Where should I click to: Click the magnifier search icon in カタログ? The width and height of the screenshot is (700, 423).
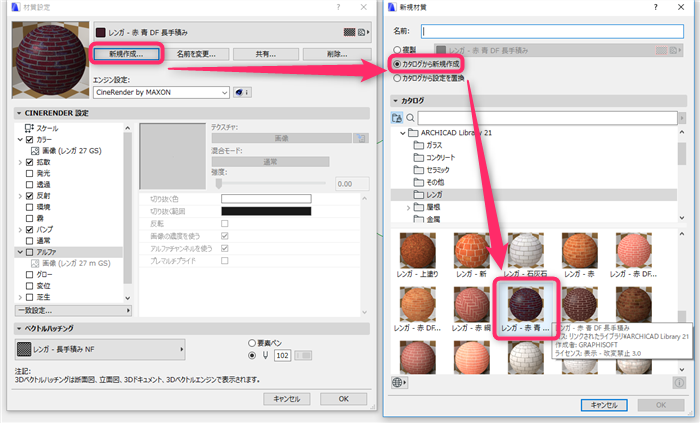tap(410, 118)
